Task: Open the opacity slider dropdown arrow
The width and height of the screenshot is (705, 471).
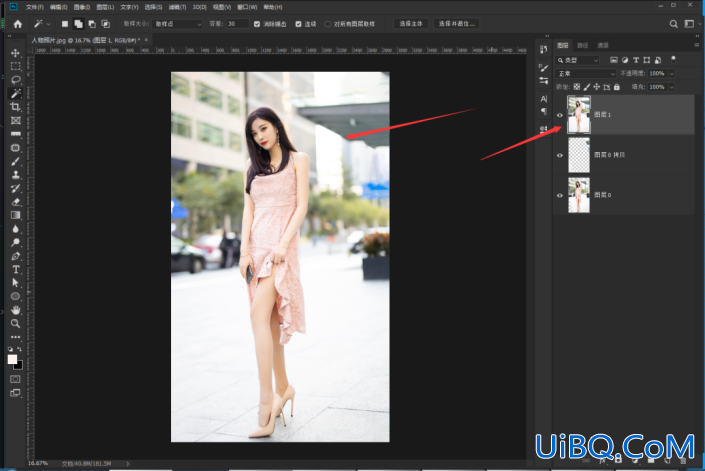Action: click(672, 73)
